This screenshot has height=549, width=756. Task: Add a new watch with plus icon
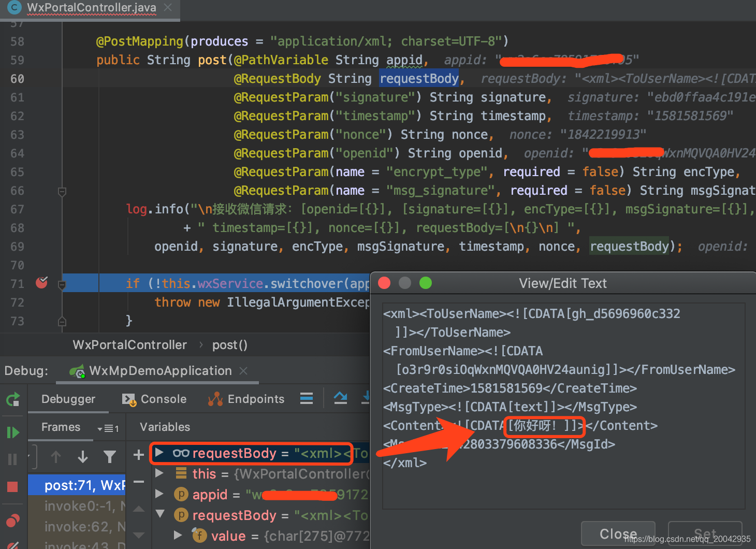click(138, 455)
